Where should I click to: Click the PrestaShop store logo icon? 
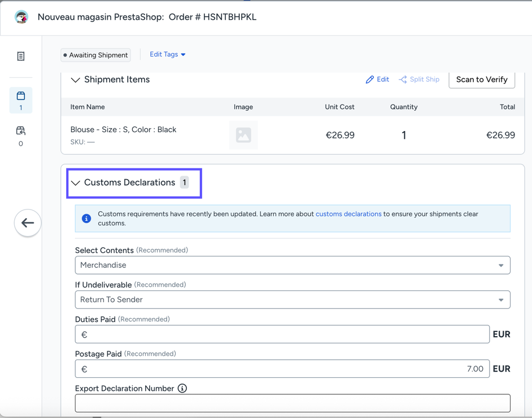tap(21, 17)
